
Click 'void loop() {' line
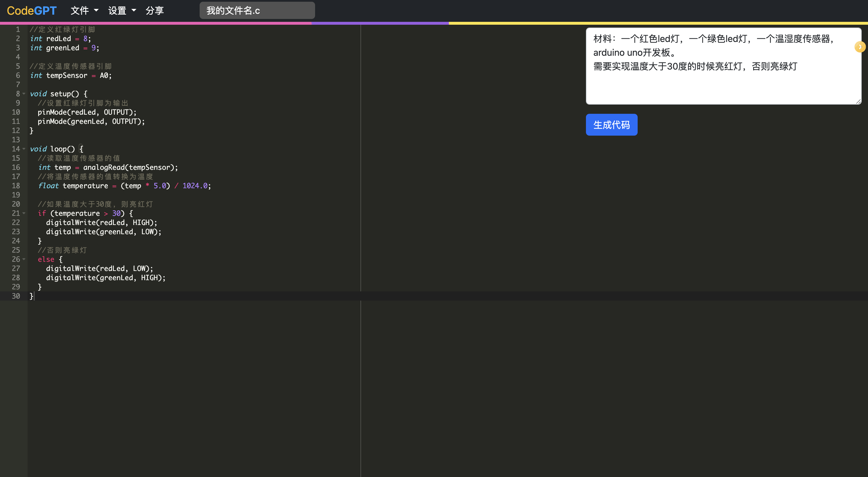pos(57,149)
